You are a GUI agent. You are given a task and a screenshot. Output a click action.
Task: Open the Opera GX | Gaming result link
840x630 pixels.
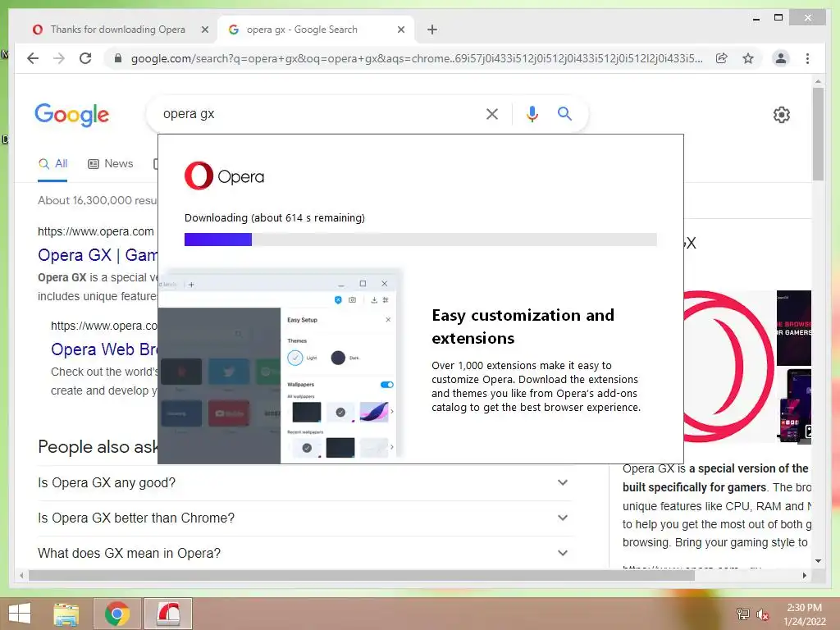click(x=98, y=255)
